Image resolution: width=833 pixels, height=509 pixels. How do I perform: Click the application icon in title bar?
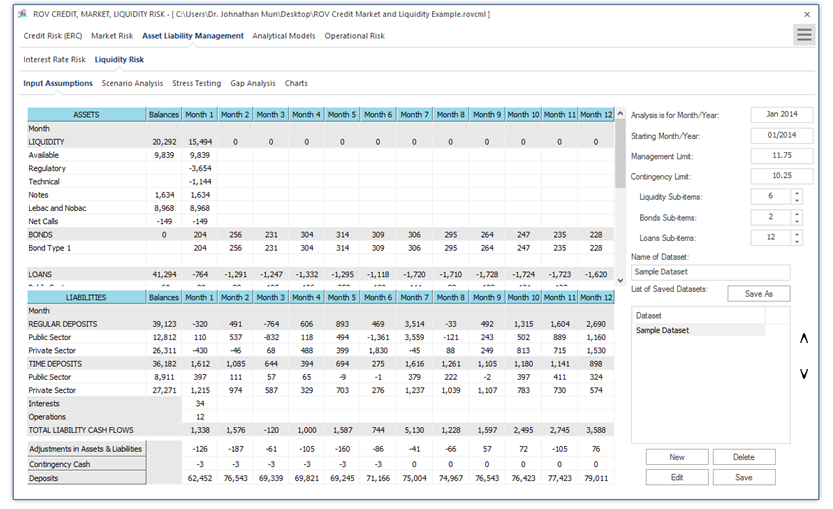pyautogui.click(x=22, y=14)
